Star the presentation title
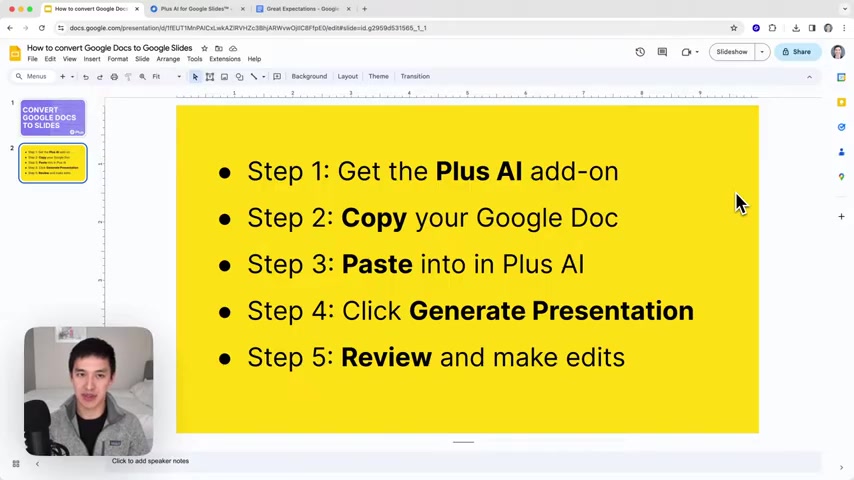Viewport: 854px width, 480px height. (x=204, y=48)
